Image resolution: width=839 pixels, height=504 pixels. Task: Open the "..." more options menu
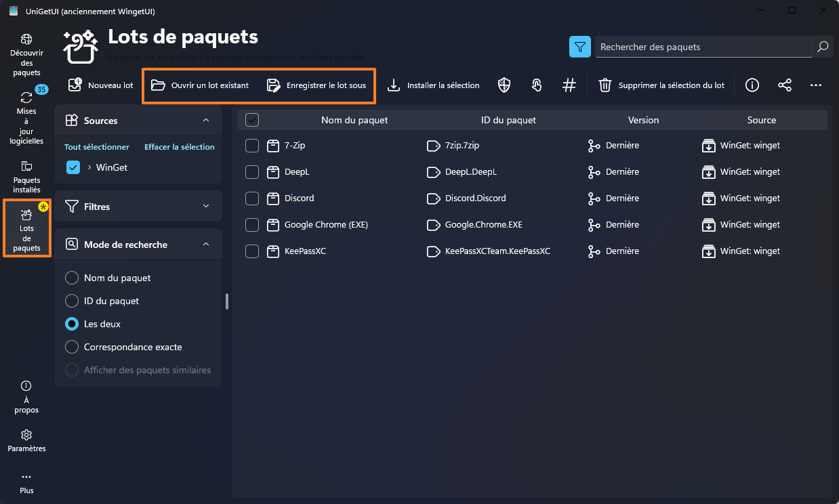[x=816, y=85]
